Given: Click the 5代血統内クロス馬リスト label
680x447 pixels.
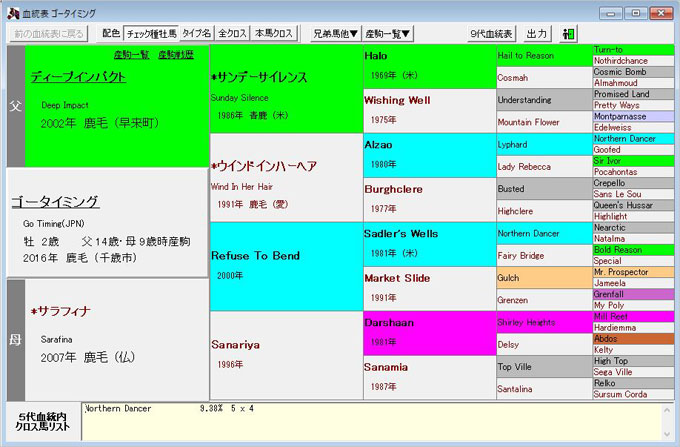Looking at the screenshot, I should [x=42, y=421].
